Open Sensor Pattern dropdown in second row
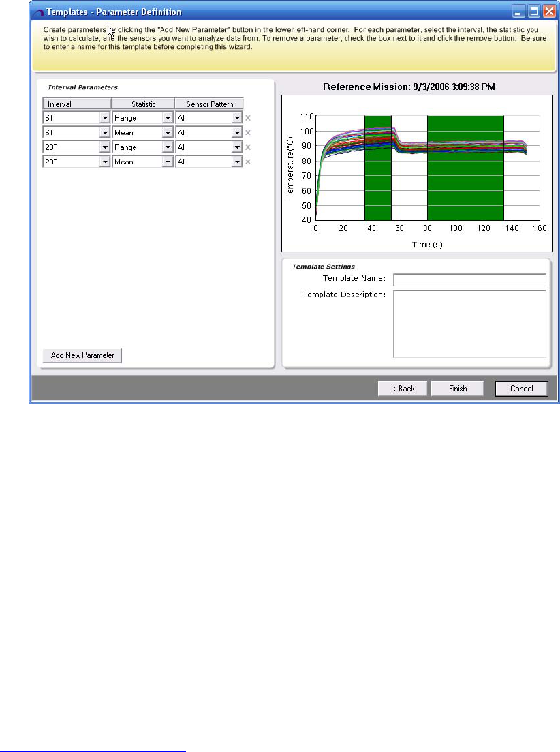The height and width of the screenshot is (752, 560). 237,133
